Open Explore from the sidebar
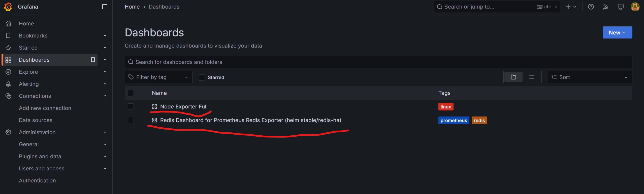Viewport: 644px width, 194px height. click(28, 72)
